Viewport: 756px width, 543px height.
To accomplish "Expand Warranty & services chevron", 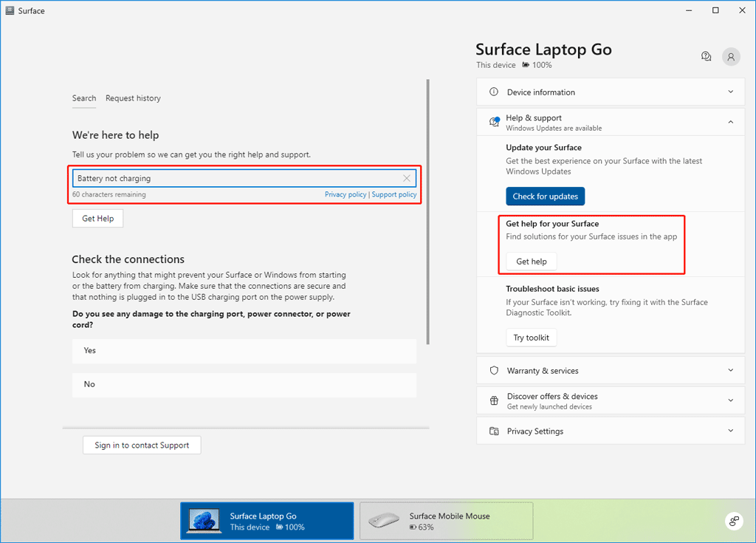I will [730, 370].
